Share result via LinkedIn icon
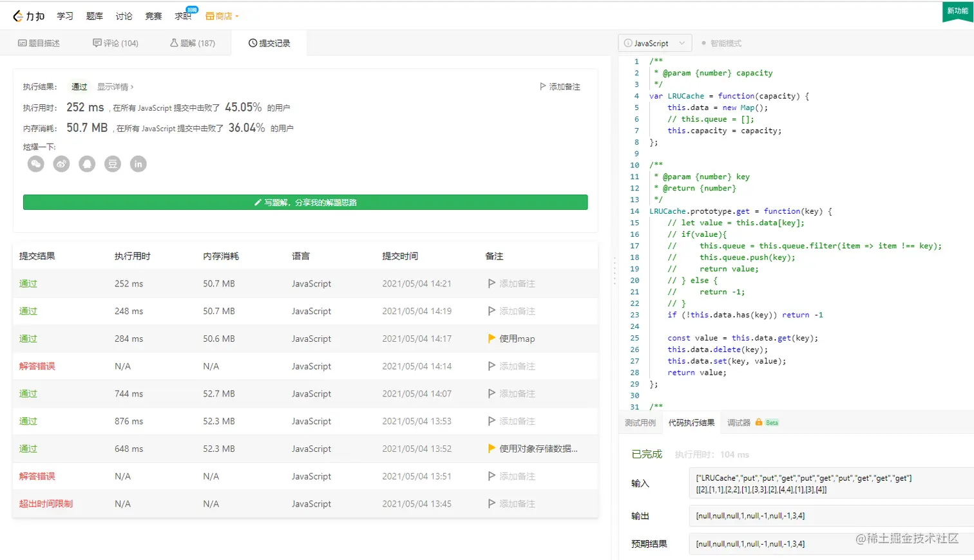 pos(138,164)
